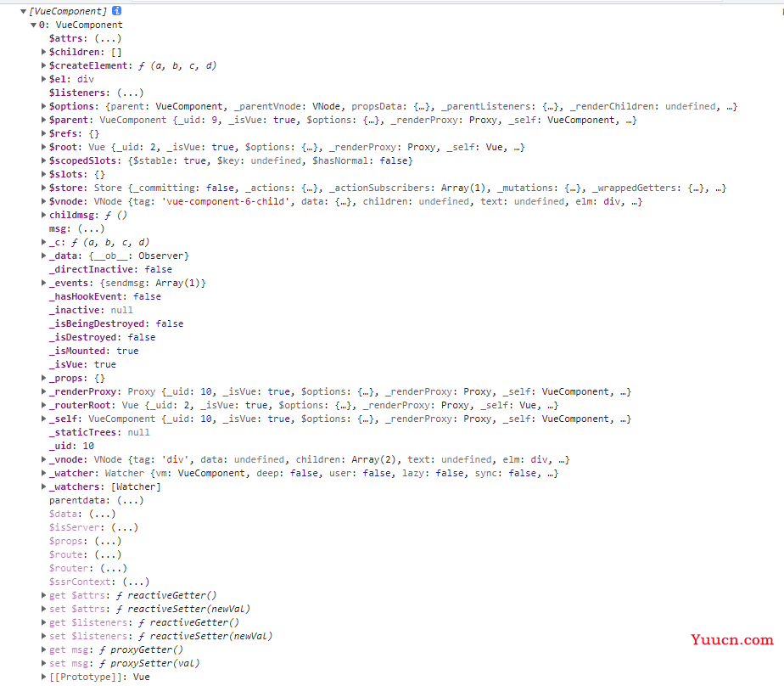784x686 pixels.
Task: Expand the $refs object arrow
Action: 43,133
